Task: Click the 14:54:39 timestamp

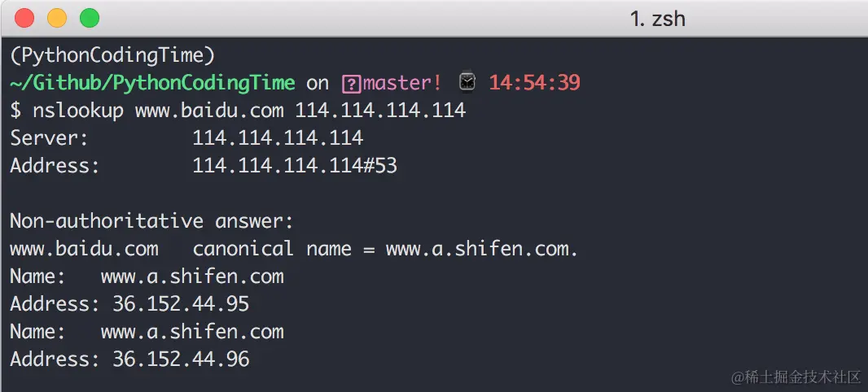Action: 535,83
